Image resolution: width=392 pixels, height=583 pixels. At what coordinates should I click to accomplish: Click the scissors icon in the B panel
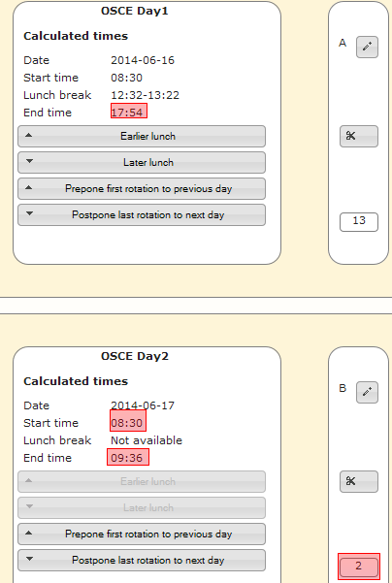tap(359, 481)
